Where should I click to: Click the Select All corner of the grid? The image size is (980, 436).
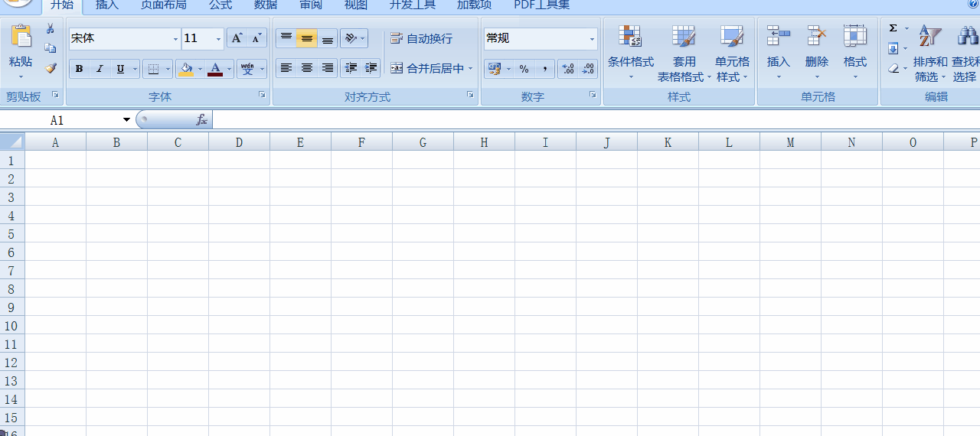pos(12,142)
